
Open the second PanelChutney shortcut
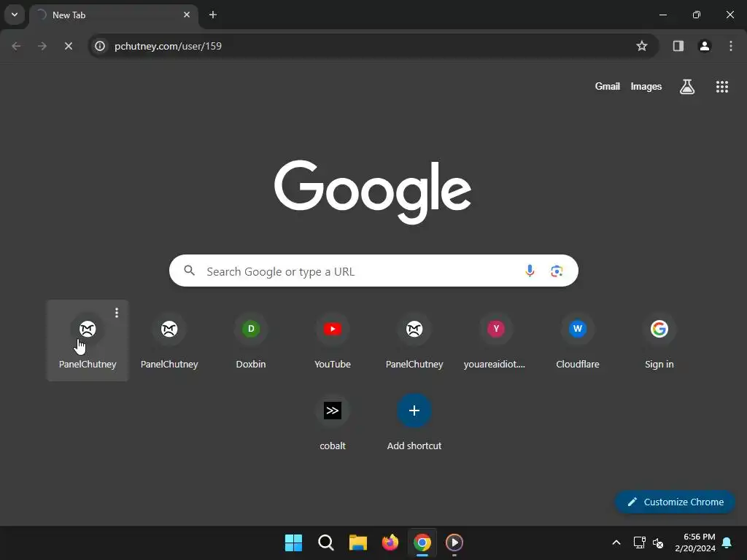[169, 341]
